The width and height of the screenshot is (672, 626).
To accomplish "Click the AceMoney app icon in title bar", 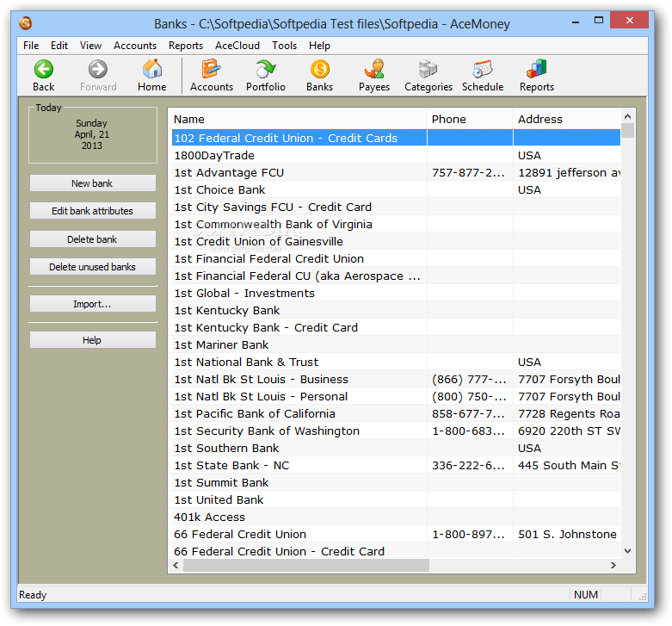I will tap(26, 23).
